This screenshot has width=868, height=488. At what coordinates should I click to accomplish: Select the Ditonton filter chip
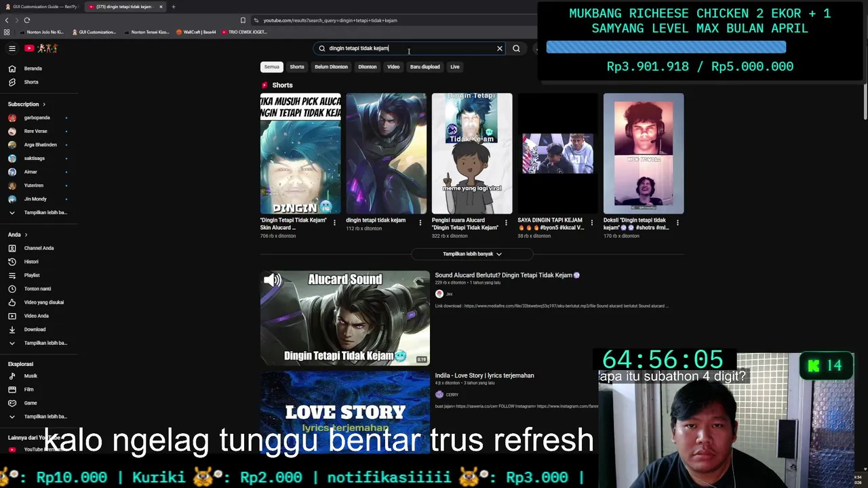[x=368, y=67]
